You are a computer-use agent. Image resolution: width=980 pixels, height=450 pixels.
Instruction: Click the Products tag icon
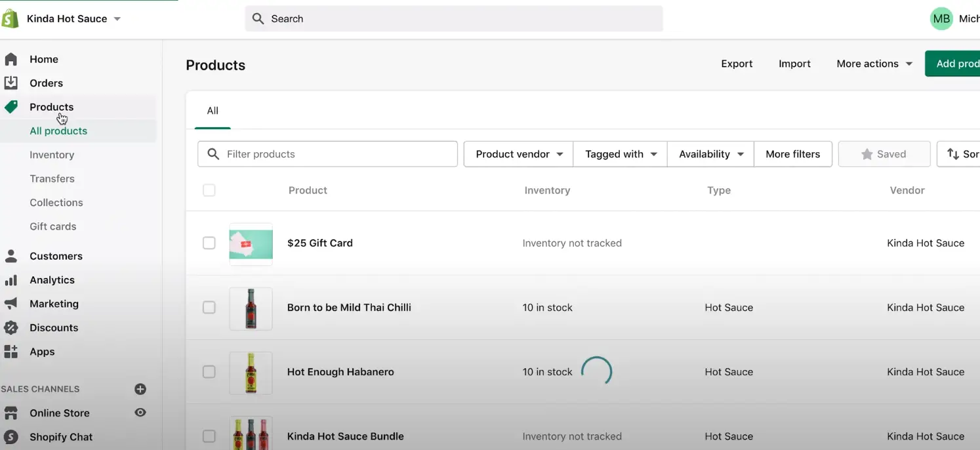pos(10,107)
